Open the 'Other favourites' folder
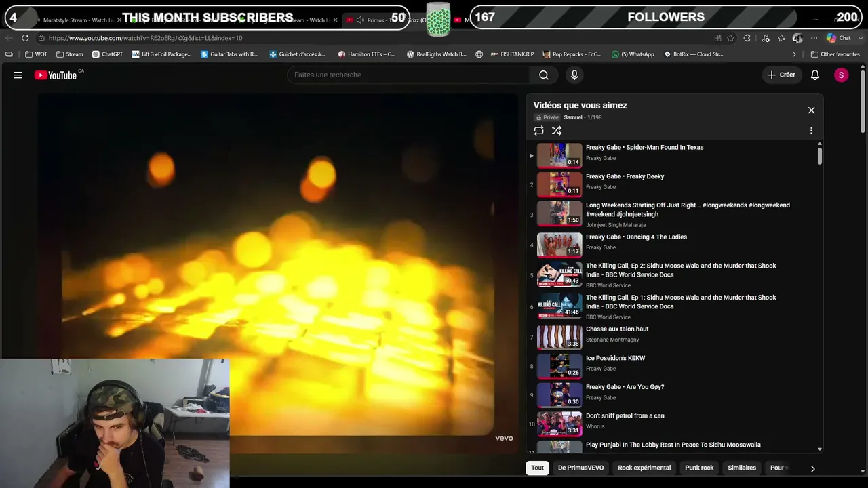Screen dimensions: 868x488 (835, 54)
